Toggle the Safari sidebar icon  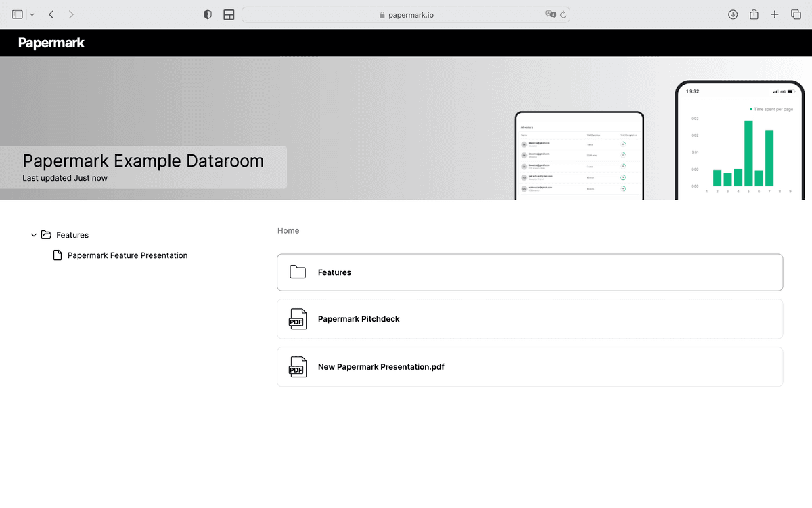click(x=16, y=14)
